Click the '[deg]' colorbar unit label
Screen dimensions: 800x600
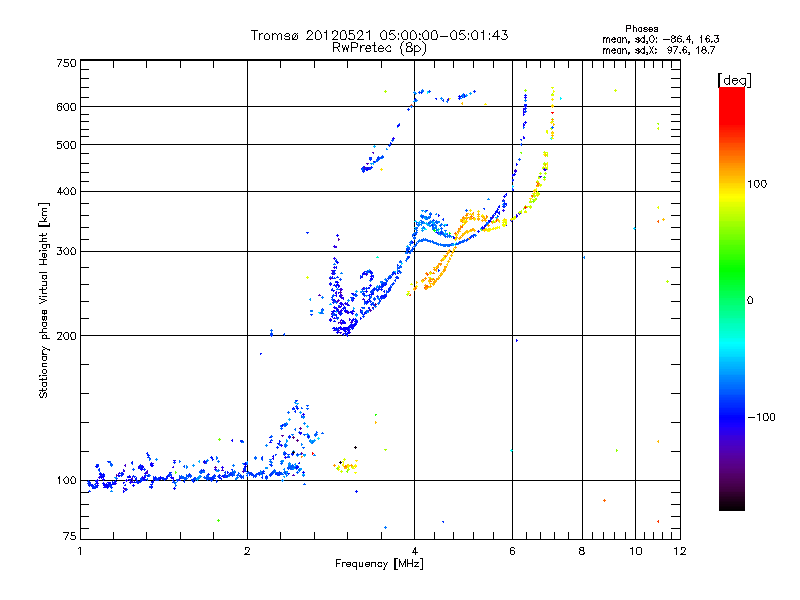(x=735, y=80)
